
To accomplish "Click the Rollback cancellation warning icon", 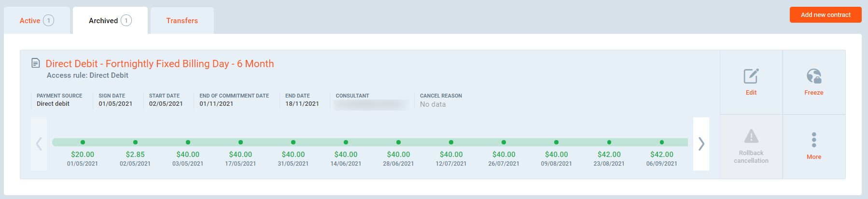I will pos(751,136).
